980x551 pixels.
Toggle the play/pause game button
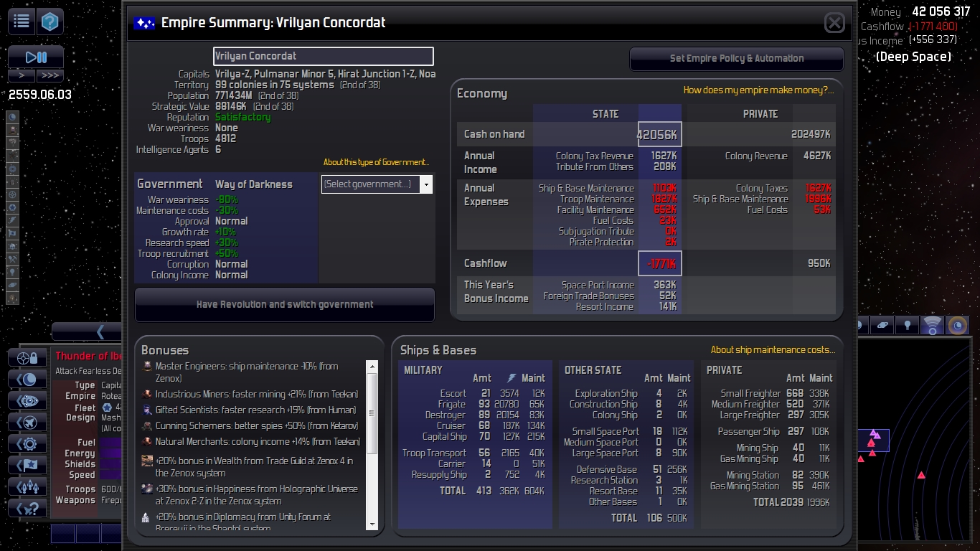click(x=36, y=57)
